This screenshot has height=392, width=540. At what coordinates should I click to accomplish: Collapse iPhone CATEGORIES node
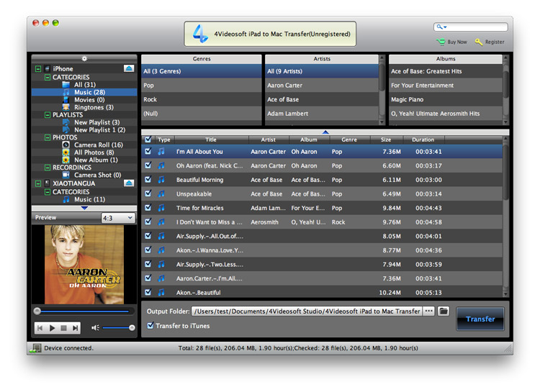[48, 77]
